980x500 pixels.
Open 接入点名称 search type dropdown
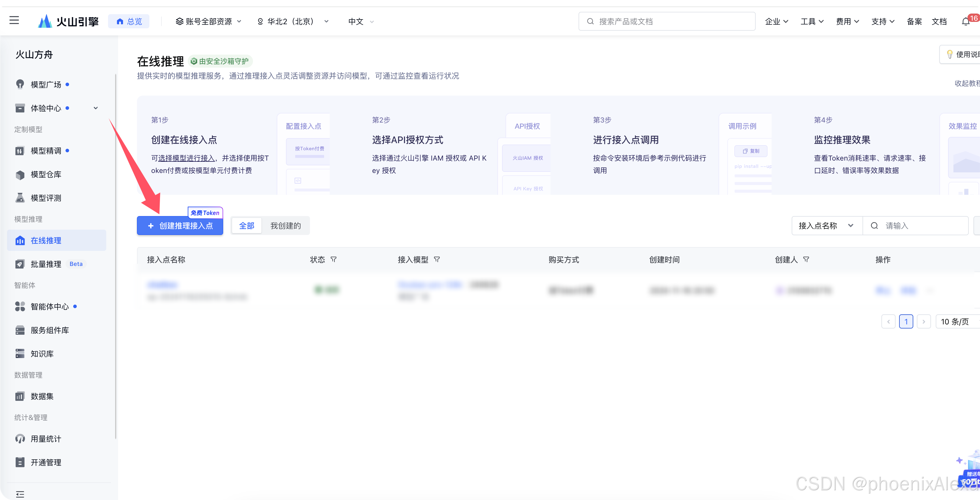pyautogui.click(x=826, y=226)
